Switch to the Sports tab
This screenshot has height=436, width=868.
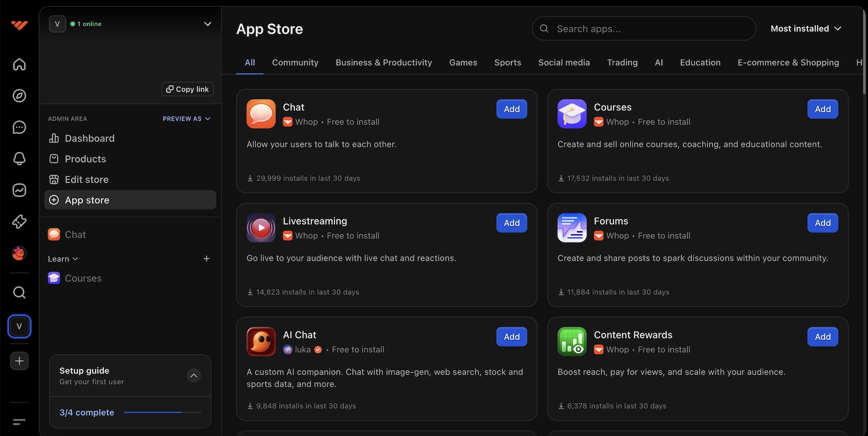[508, 63]
